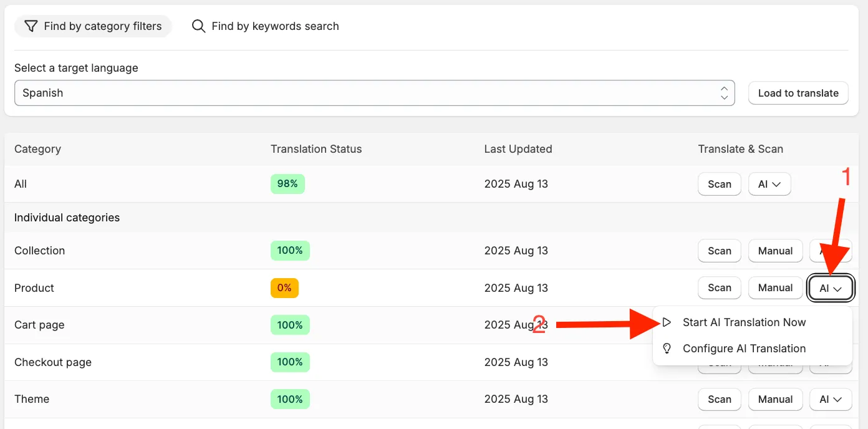This screenshot has height=429, width=868.
Task: Click the 100% badge in the Cart page row
Action: click(290, 325)
